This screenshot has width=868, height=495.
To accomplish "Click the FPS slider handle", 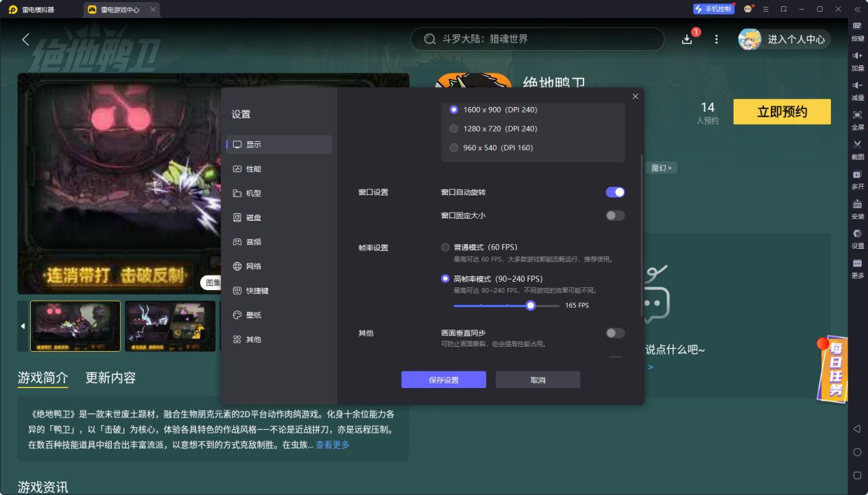I will click(x=531, y=305).
